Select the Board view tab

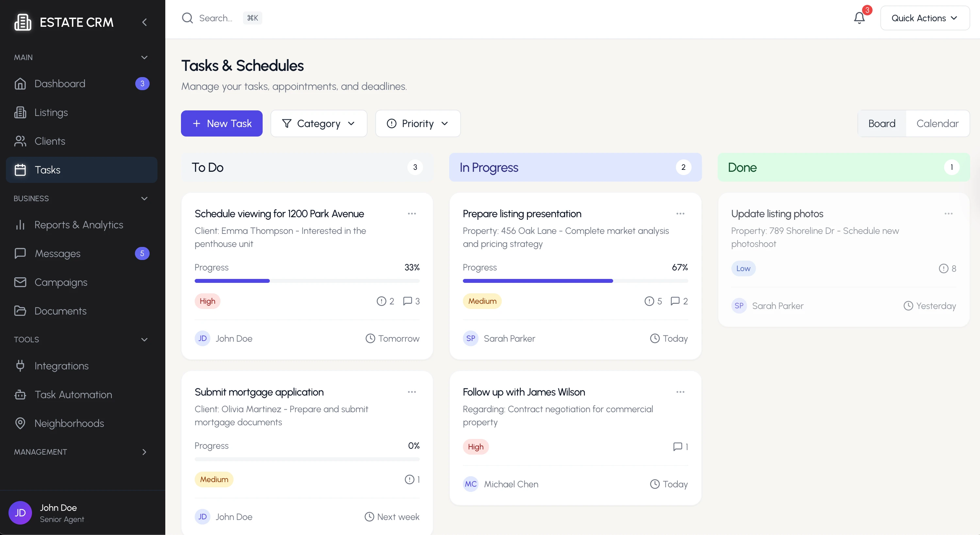click(882, 123)
